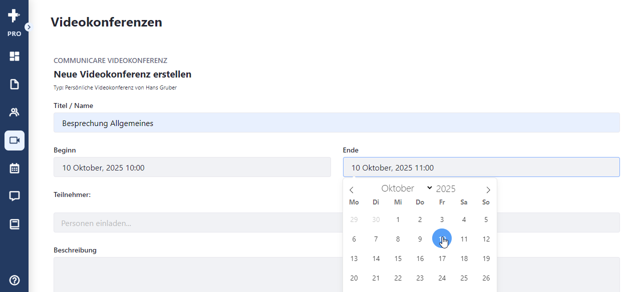This screenshot has height=292, width=644.
Task: Open the book icon in sidebar
Action: point(15,224)
